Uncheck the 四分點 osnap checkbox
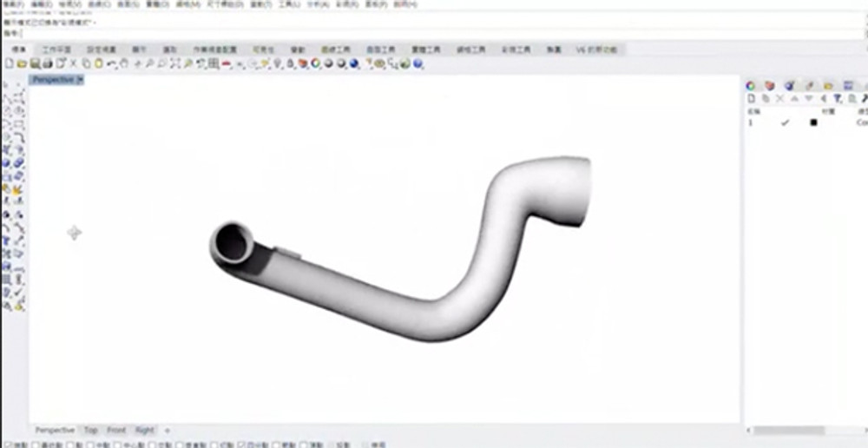Image resolution: width=868 pixels, height=448 pixels. [242, 445]
